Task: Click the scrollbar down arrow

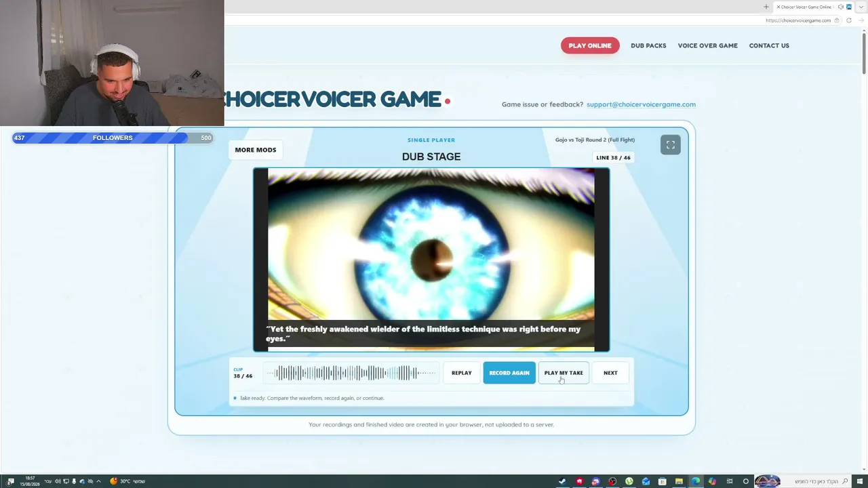Action: tap(863, 469)
